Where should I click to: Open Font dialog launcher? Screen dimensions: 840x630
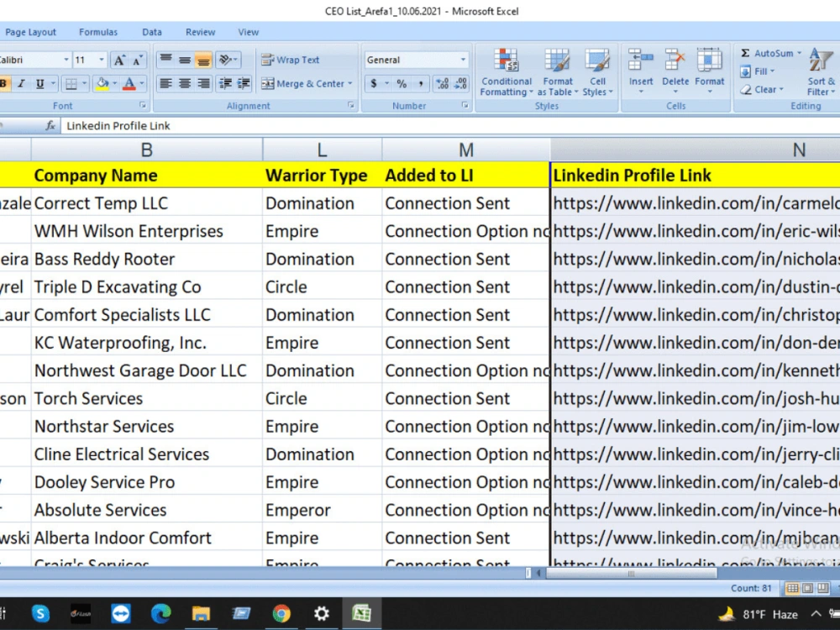(143, 106)
